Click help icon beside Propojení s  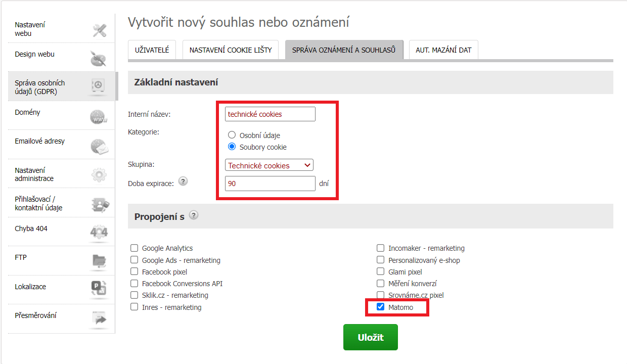[x=193, y=215]
